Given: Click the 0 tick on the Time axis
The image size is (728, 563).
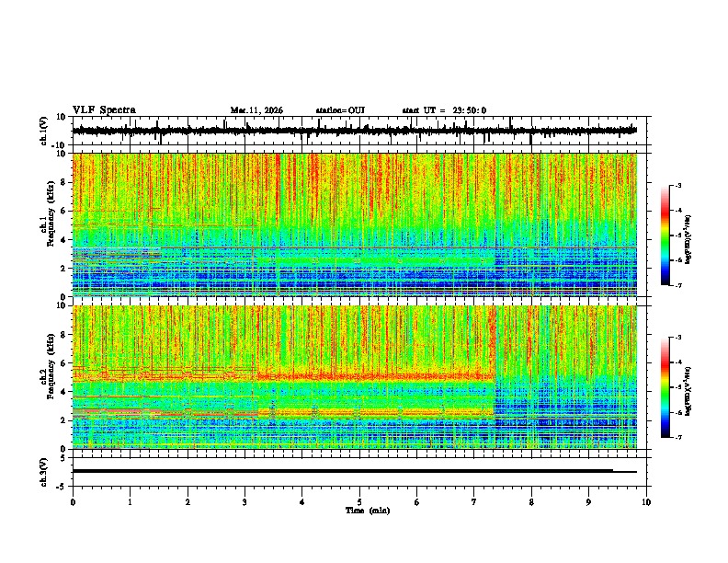Looking at the screenshot, I should [x=73, y=502].
